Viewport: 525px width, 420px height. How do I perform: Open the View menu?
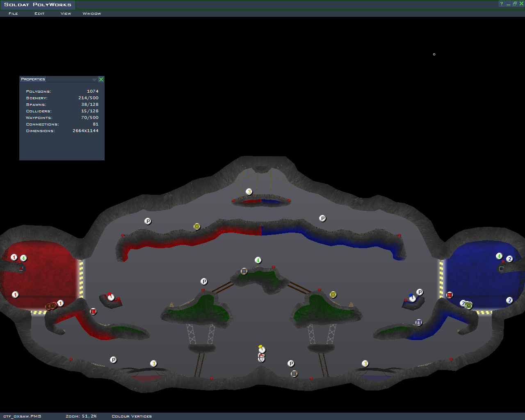66,14
